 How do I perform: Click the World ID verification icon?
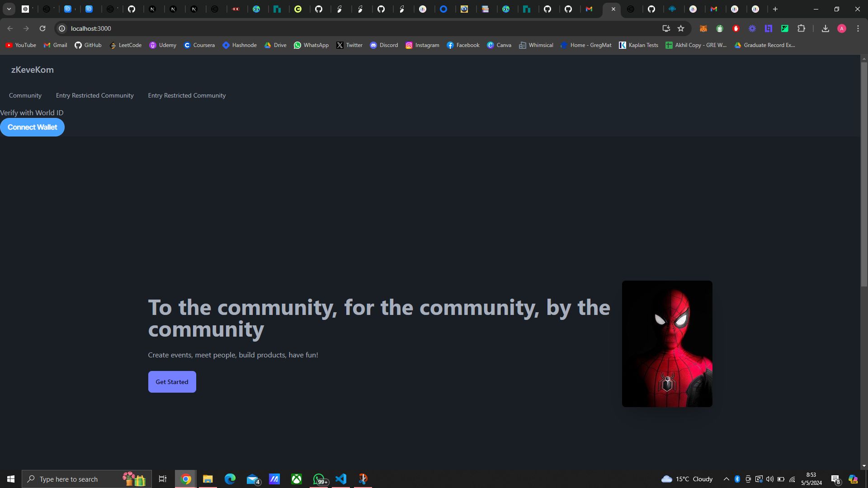(32, 113)
